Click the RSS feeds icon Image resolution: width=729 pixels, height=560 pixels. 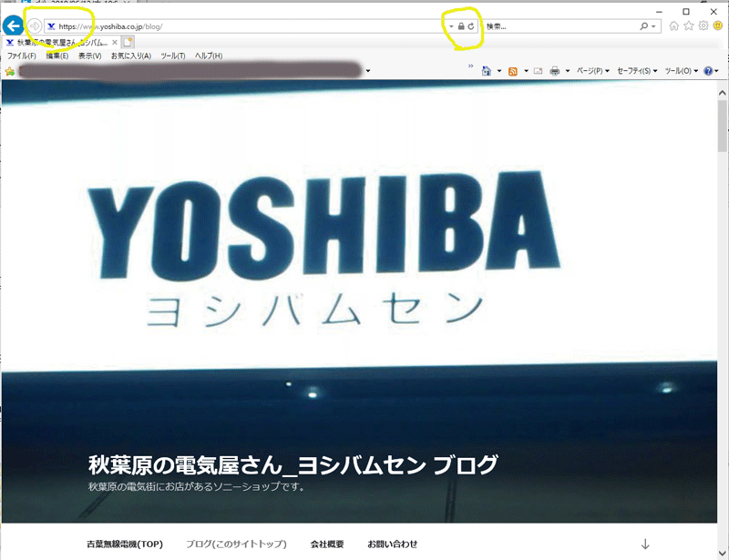pos(513,71)
